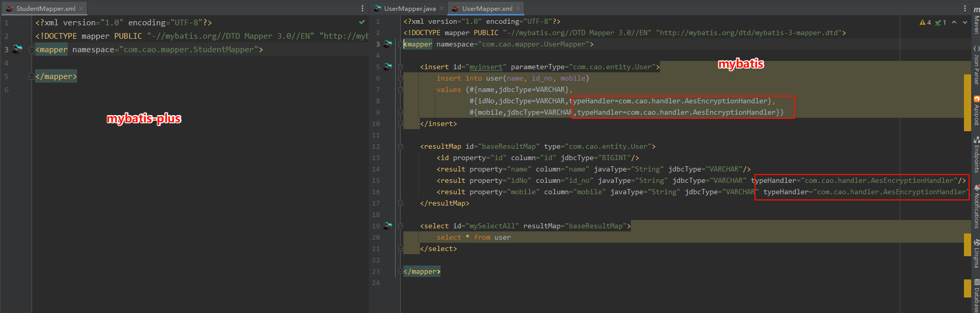Collapse the insert myinsert block
This screenshot has height=313, width=980.
pos(400,67)
